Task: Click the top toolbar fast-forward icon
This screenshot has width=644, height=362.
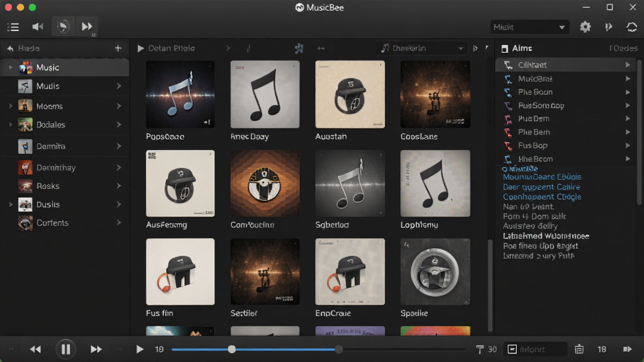Action: [87, 26]
